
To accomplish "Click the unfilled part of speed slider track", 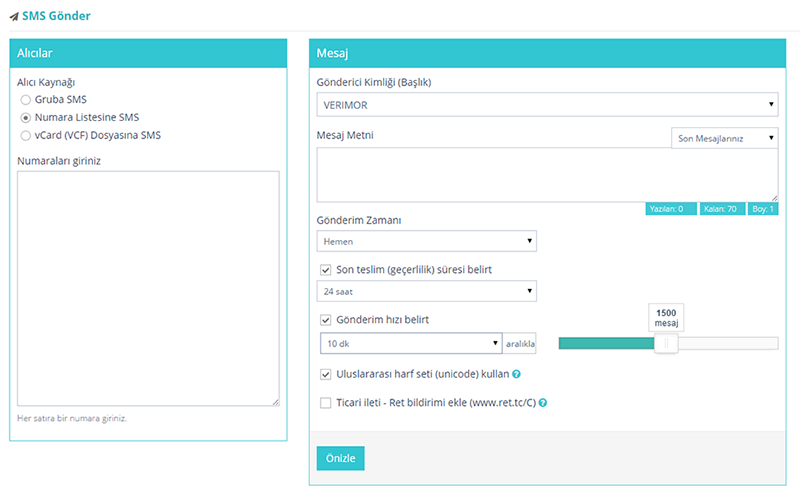I will tap(728, 343).
